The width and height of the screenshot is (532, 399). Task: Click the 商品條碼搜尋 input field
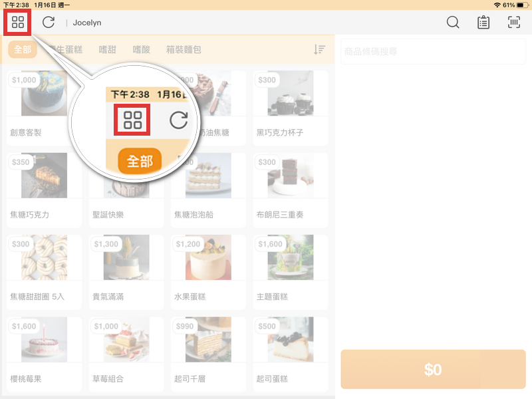coord(433,51)
